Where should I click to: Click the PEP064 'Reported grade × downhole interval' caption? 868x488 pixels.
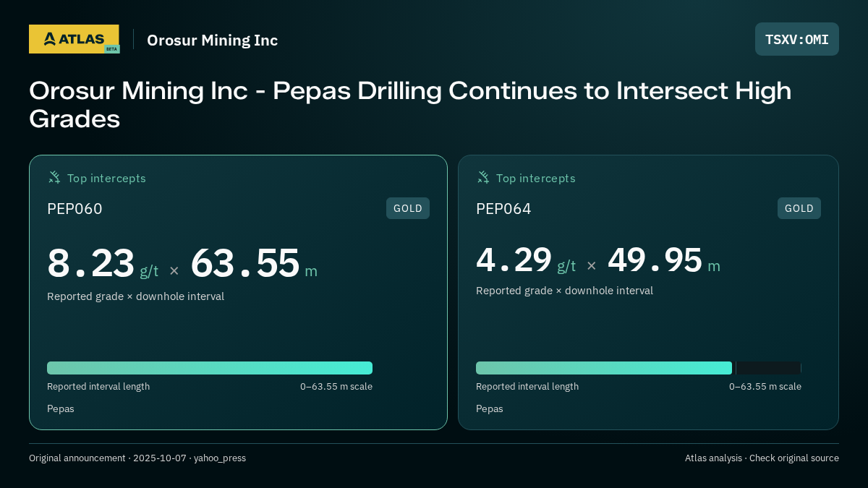coord(564,291)
